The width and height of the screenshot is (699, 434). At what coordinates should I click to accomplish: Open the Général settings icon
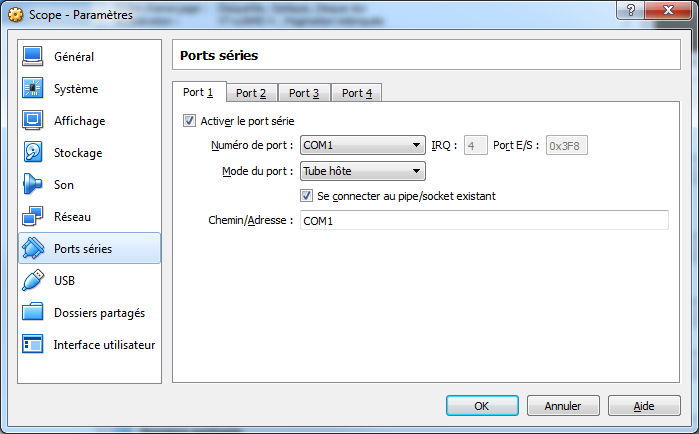pyautogui.click(x=33, y=57)
